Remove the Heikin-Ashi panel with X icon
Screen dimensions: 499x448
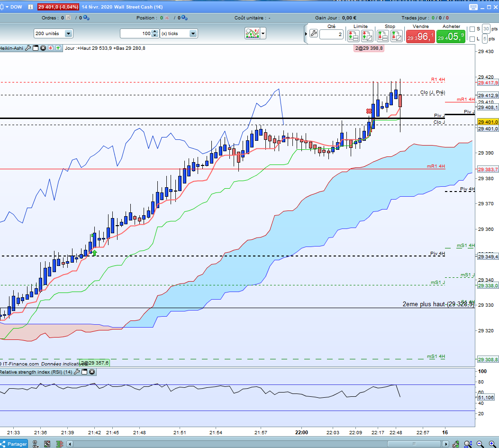click(43, 48)
